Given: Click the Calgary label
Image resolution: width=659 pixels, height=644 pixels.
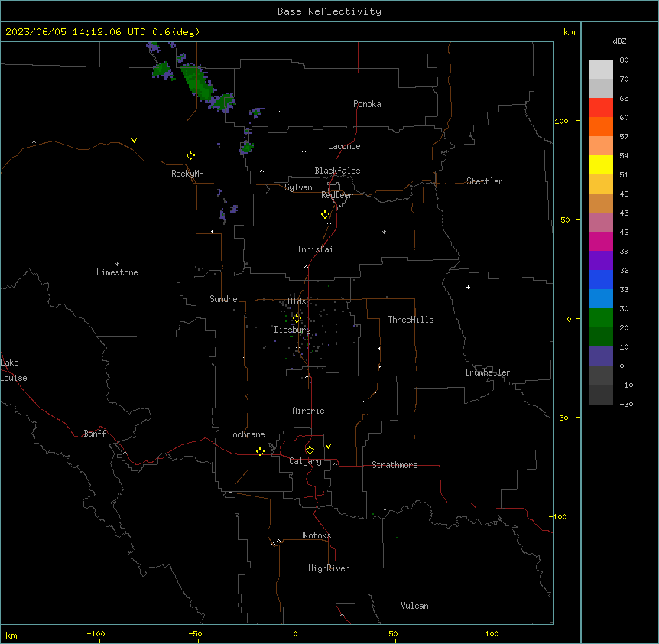Looking at the screenshot, I should point(306,461).
